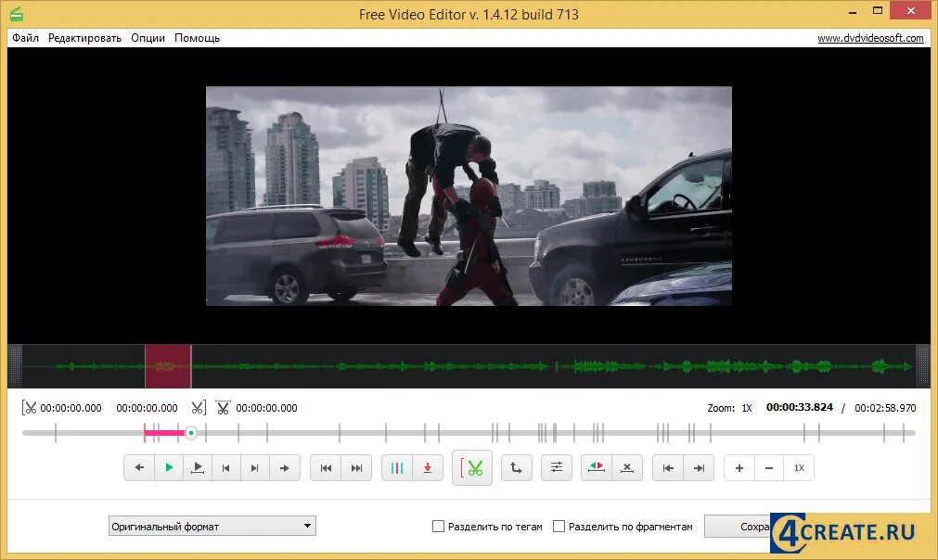Zoom out with the minus button

(x=769, y=468)
